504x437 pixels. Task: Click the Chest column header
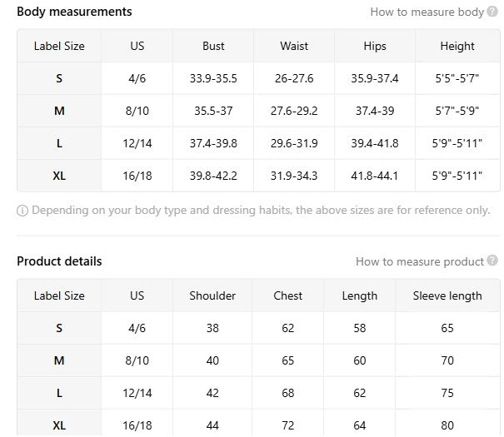(x=287, y=295)
